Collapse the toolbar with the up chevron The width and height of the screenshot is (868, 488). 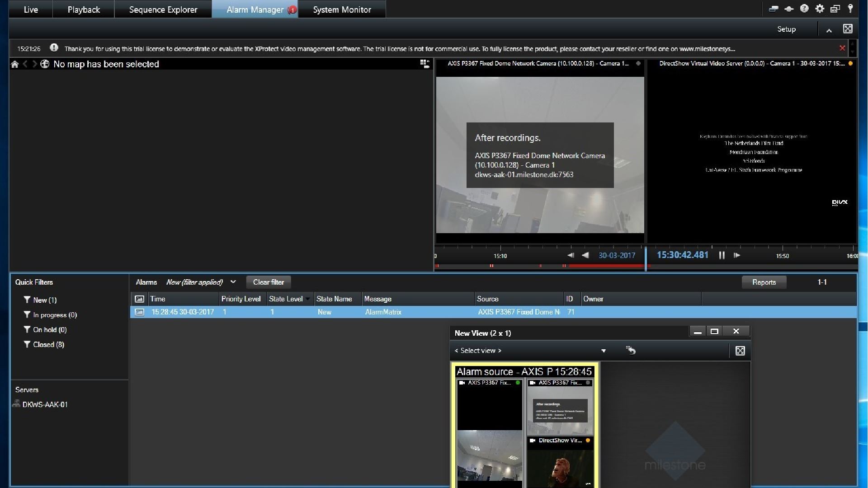click(x=829, y=30)
